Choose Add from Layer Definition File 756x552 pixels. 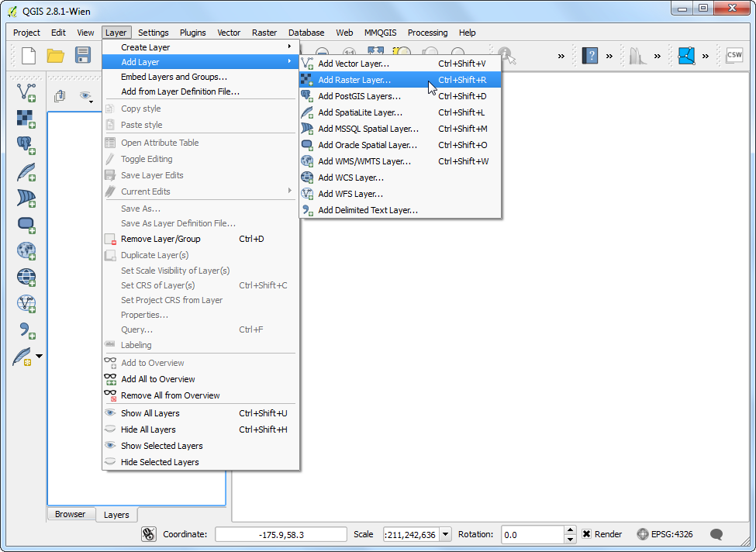(201, 91)
